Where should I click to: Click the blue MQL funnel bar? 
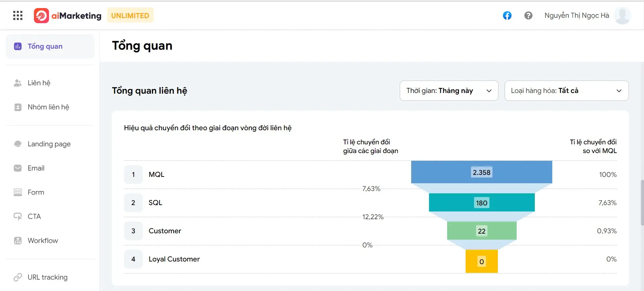[x=481, y=172]
